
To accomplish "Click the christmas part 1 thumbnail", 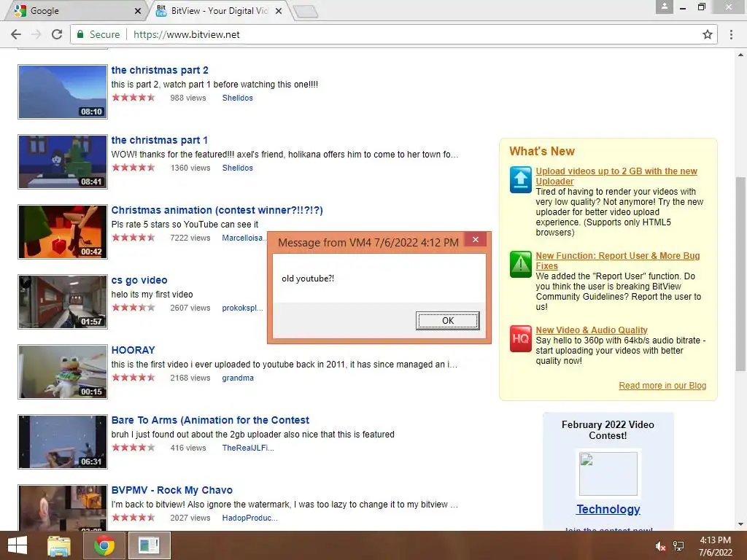I will [63, 162].
